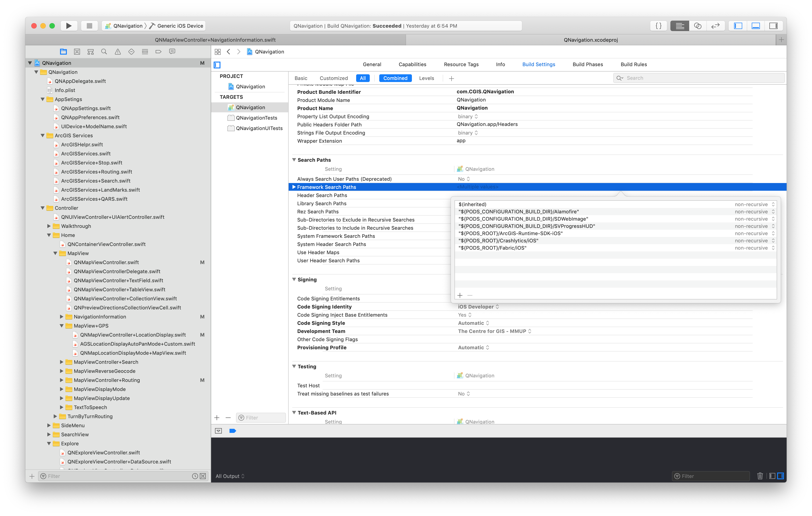Open the issue navigator warning icon
This screenshot has height=516, width=812.
tap(118, 52)
